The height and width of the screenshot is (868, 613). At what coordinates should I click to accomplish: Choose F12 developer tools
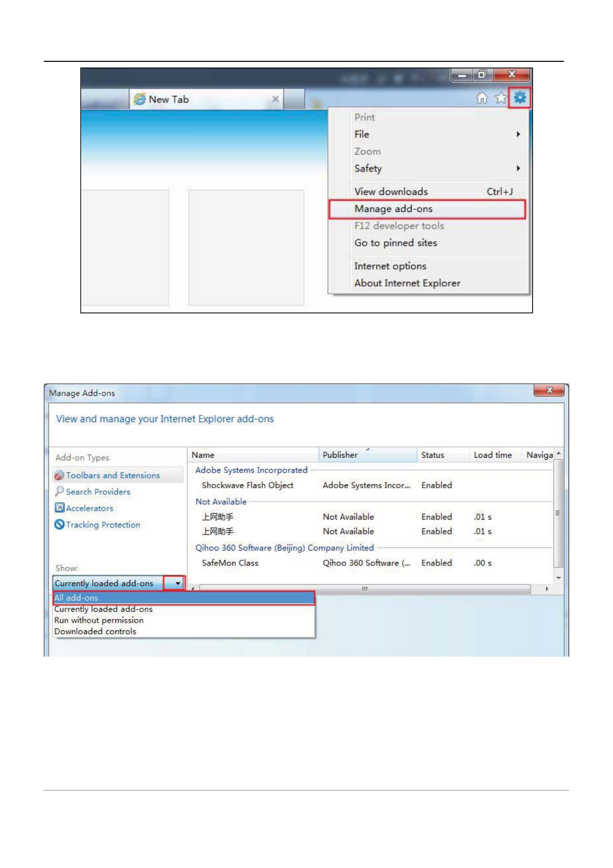[399, 226]
